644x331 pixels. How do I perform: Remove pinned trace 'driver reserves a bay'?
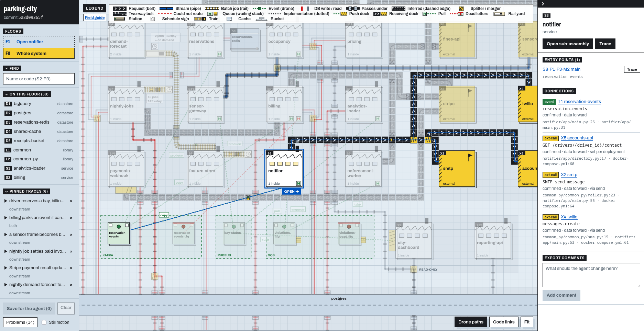tap(71, 201)
